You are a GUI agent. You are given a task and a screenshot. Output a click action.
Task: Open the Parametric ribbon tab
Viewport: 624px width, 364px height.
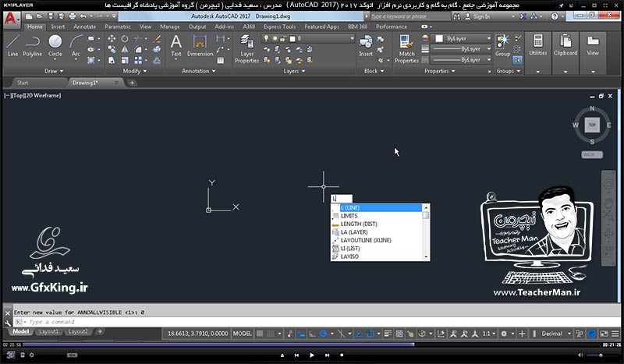click(x=118, y=27)
